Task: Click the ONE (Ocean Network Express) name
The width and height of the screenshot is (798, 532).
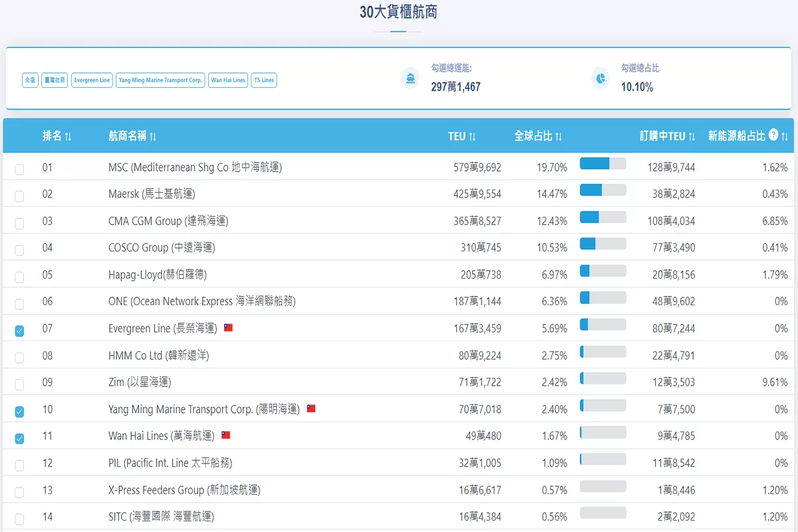Action: 202,301
